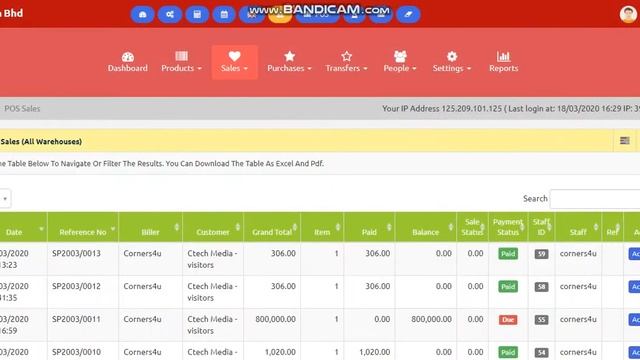Sort table by Balance column header

(426, 227)
